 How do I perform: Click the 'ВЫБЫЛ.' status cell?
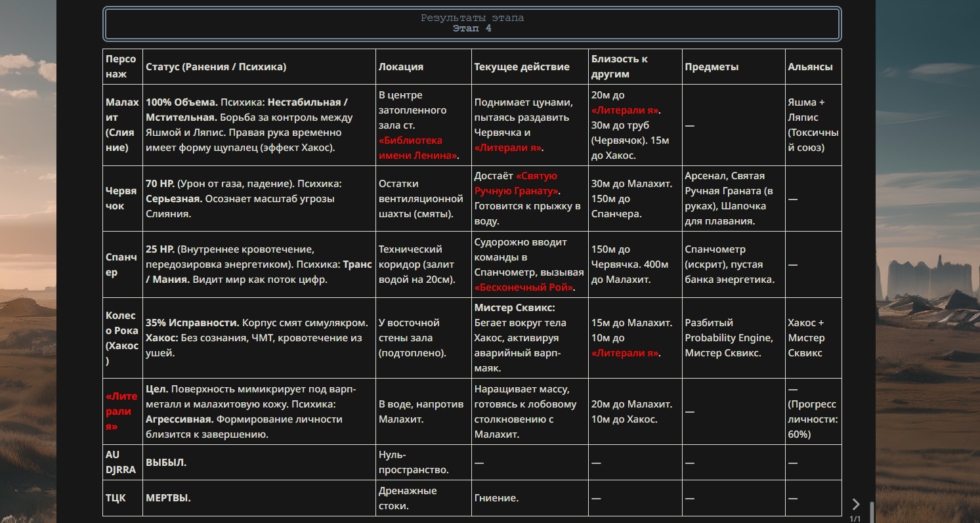pos(259,462)
